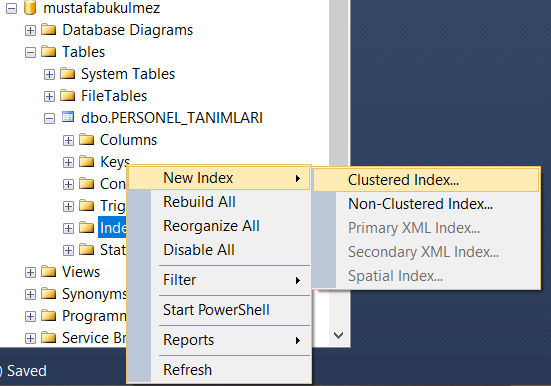This screenshot has width=551, height=386.
Task: Click the Constraints folder icon
Action: click(x=86, y=183)
